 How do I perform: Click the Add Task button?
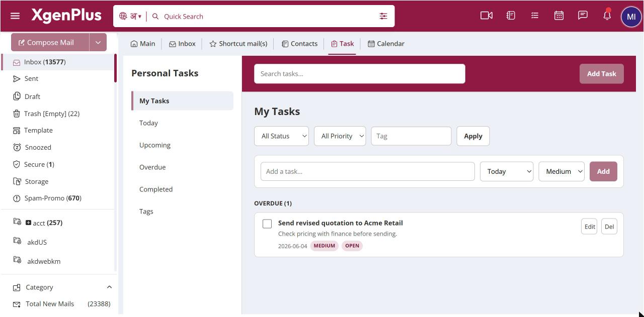point(601,73)
